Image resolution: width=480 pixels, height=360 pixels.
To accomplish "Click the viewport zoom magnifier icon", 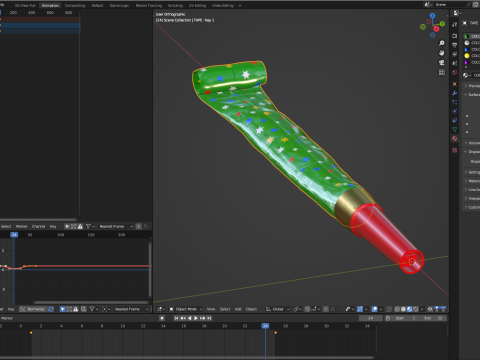I will click(x=442, y=43).
